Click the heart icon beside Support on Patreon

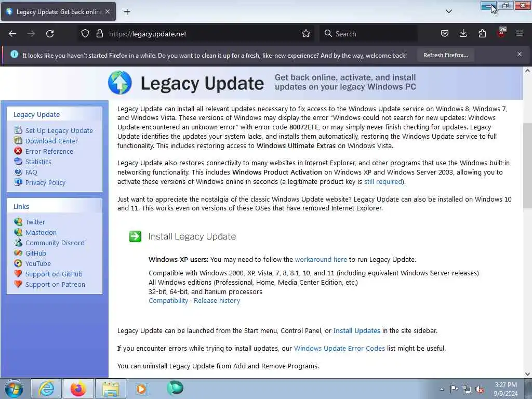pos(18,284)
